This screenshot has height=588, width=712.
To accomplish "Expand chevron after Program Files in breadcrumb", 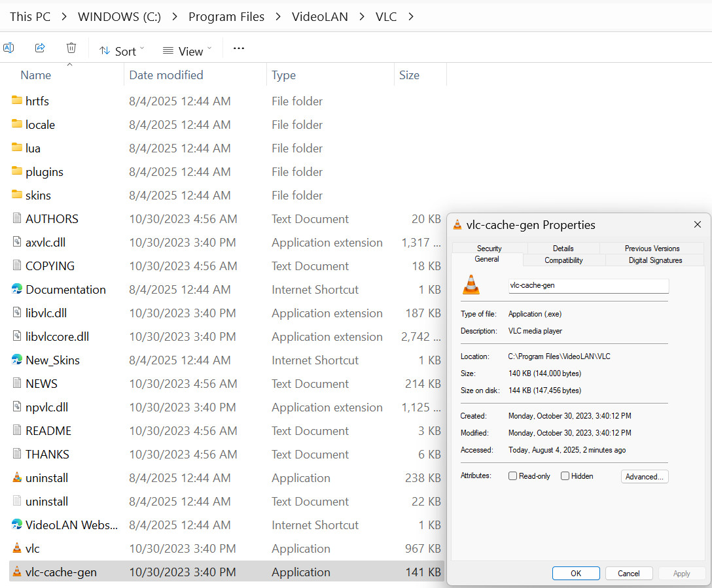I will click(x=278, y=17).
